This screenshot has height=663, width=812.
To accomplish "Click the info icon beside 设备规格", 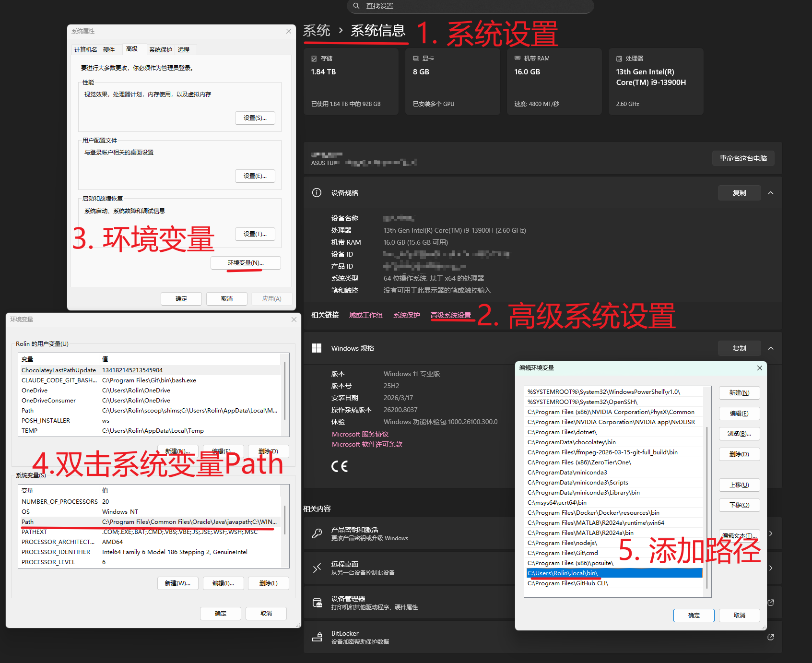I will [317, 193].
